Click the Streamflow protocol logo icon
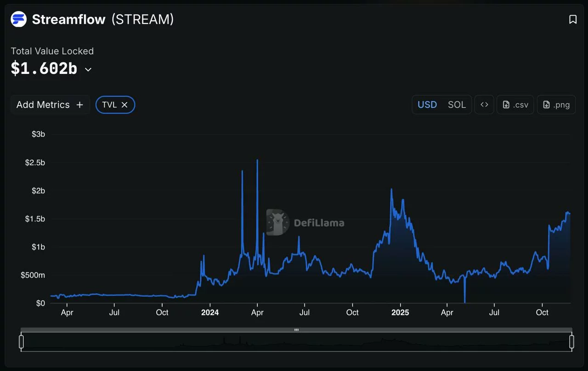Viewport: 588px width, 371px height. coord(18,19)
